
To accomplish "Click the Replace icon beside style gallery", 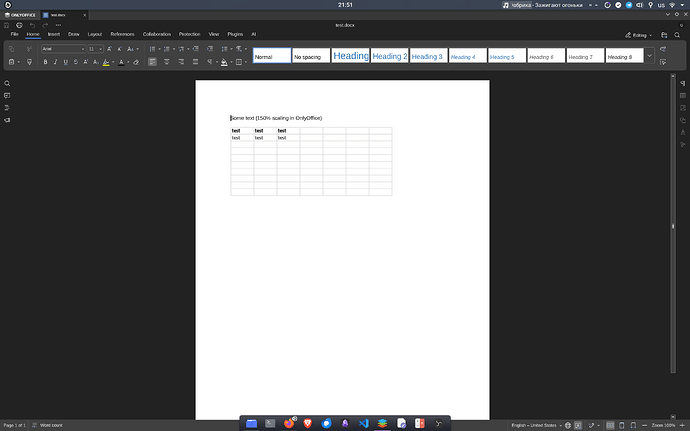I will pos(663,49).
